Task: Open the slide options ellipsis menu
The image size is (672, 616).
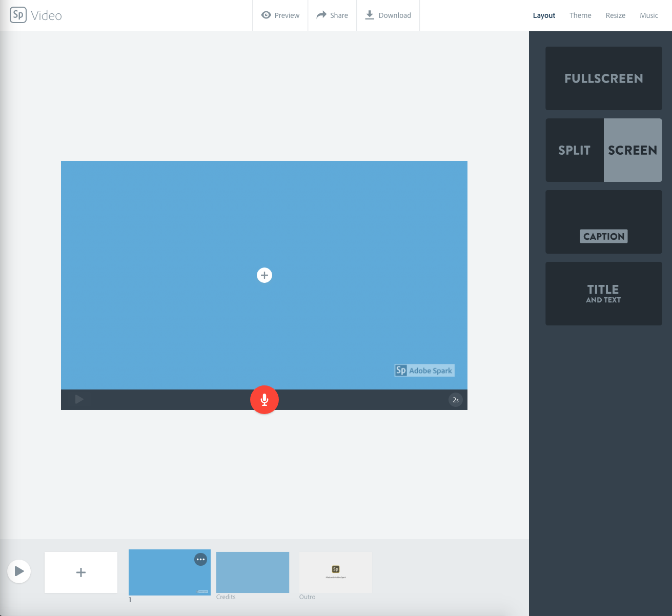Action: (200, 559)
